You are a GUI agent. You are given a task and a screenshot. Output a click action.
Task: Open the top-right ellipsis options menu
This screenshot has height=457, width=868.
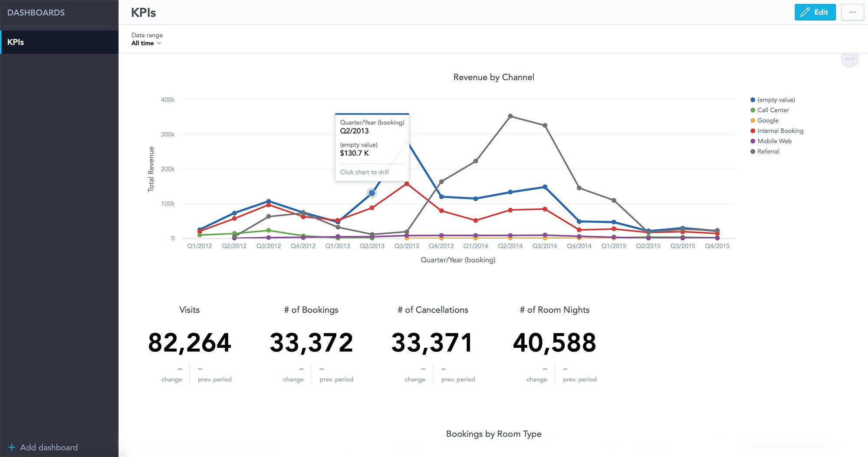[852, 12]
